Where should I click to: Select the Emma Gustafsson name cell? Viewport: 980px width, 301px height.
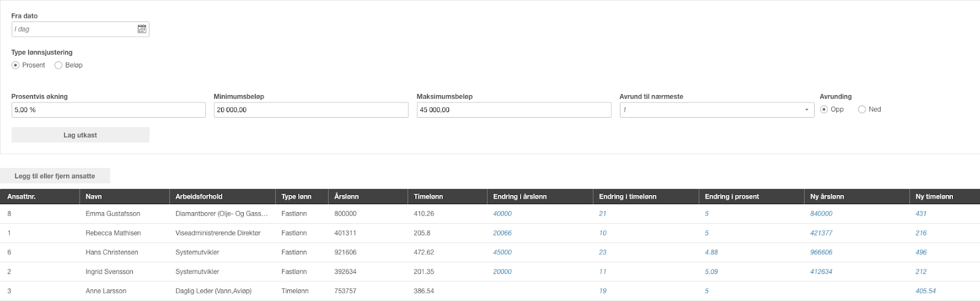point(113,214)
